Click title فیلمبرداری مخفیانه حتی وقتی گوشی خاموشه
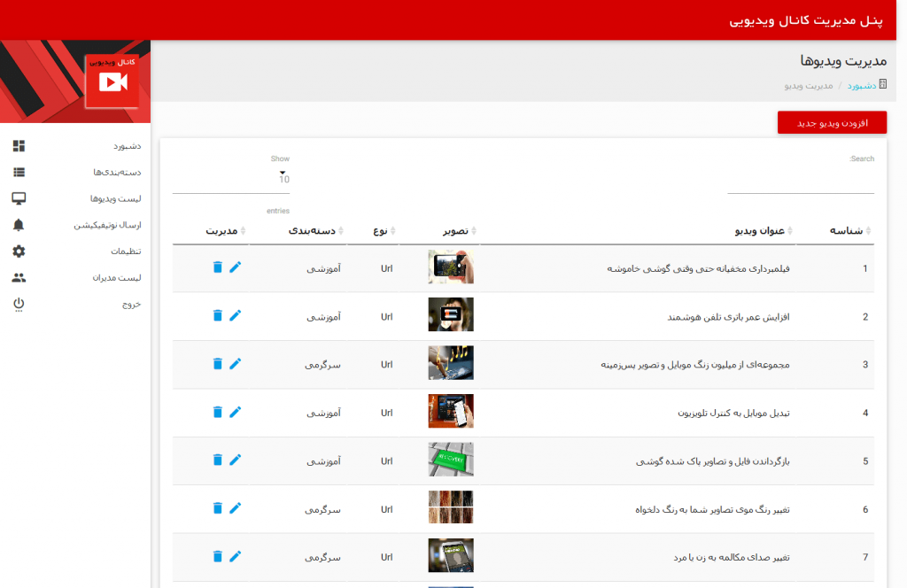Screen dimensions: 907x588 point(698,268)
